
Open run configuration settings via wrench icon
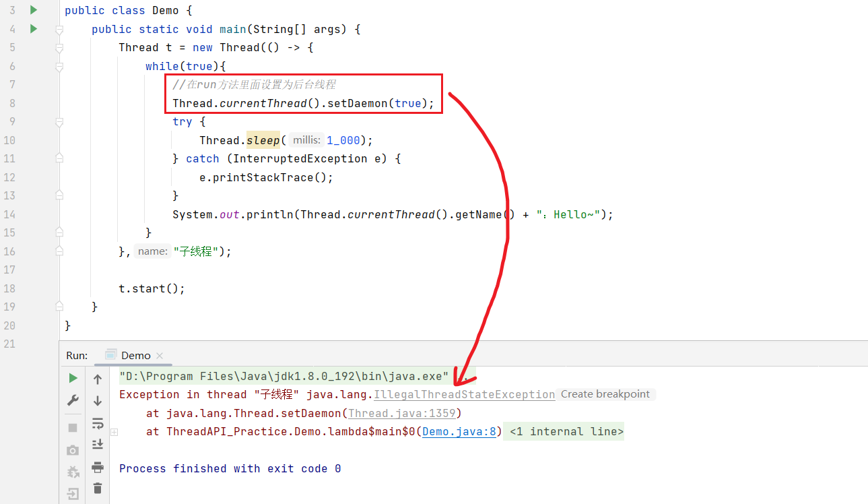pos(73,401)
